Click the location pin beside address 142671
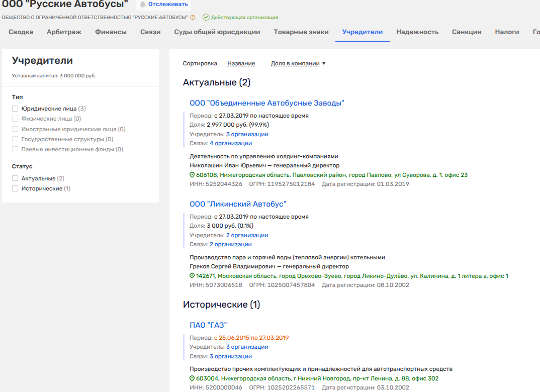Viewport: 540px width, 392px height. [192, 276]
